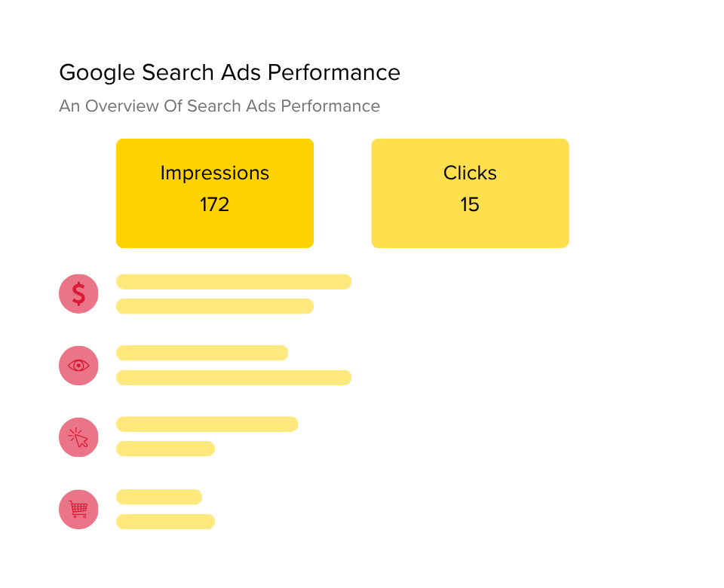Select the Clicks 15 card

tap(470, 193)
